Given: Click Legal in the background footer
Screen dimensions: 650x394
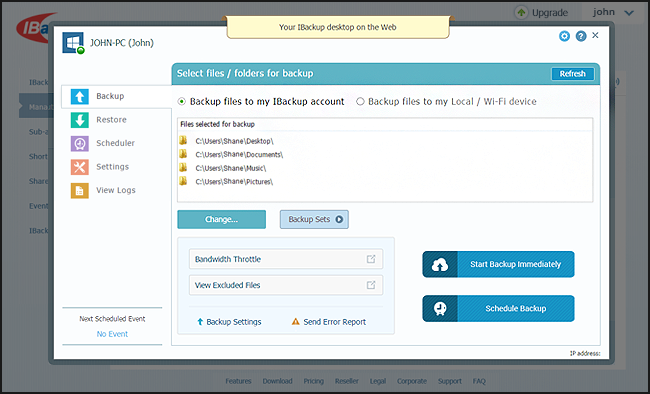Looking at the screenshot, I should pos(378,381).
